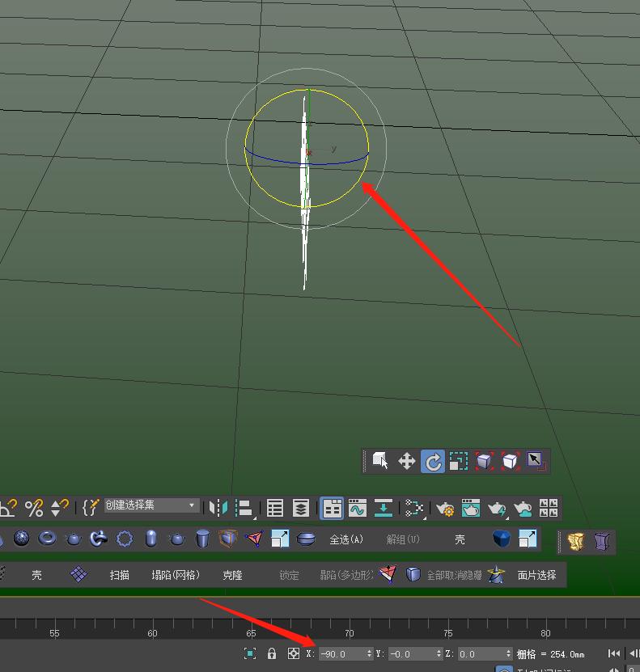Open the node-link icon flyout
The image size is (640, 672).
(x=414, y=509)
